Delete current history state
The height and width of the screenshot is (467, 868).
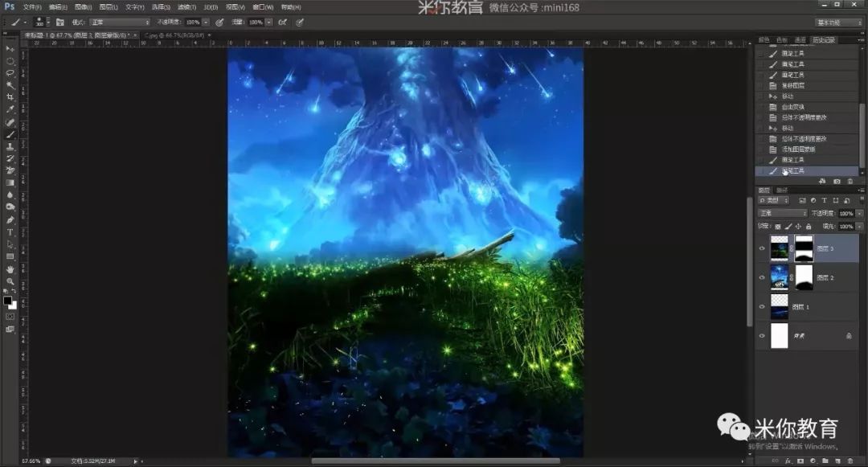coord(850,181)
